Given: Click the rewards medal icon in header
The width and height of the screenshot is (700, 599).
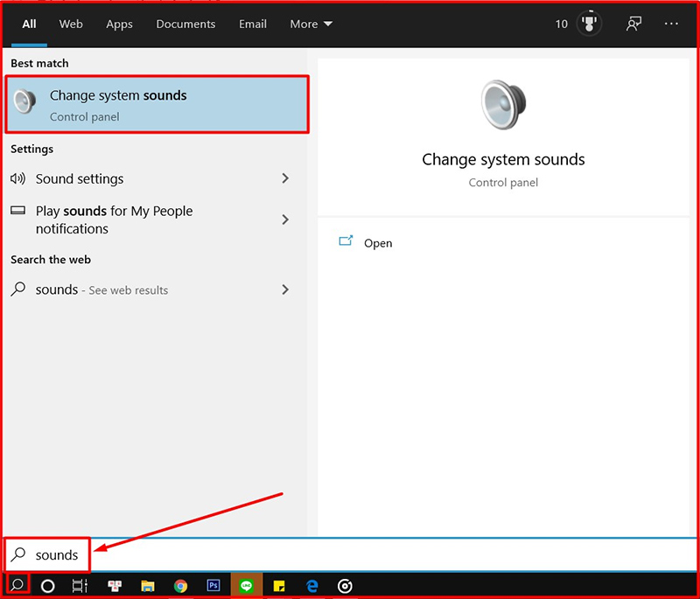Looking at the screenshot, I should point(590,24).
